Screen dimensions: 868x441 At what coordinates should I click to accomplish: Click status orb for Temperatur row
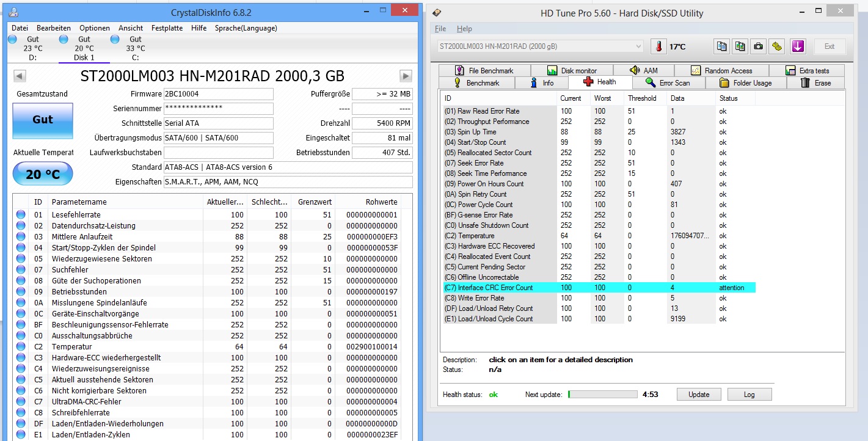pyautogui.click(x=21, y=346)
